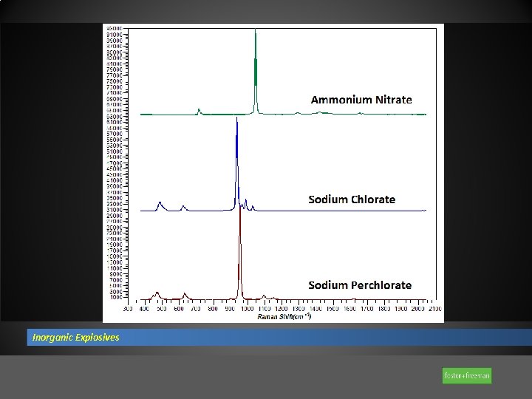
Task: Click the 300 tick label on x-axis
Action: click(x=128, y=309)
